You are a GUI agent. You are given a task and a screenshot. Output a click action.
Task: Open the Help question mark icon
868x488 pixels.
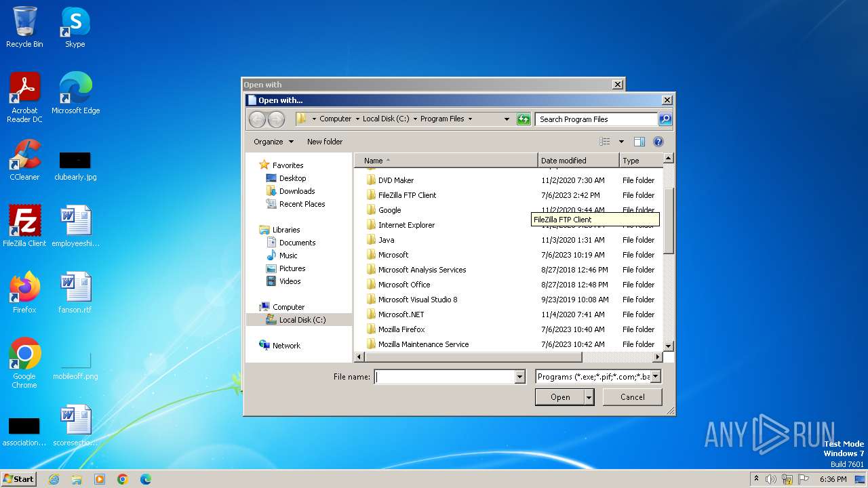pos(658,142)
